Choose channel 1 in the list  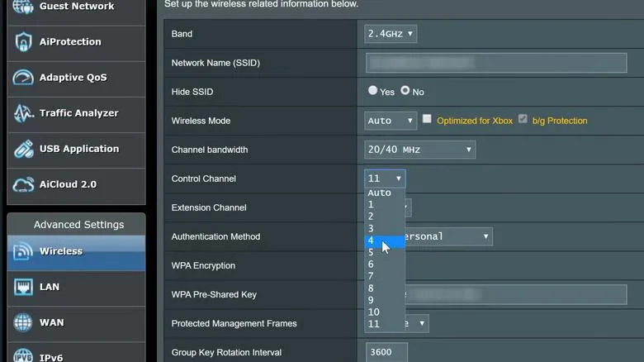point(385,204)
